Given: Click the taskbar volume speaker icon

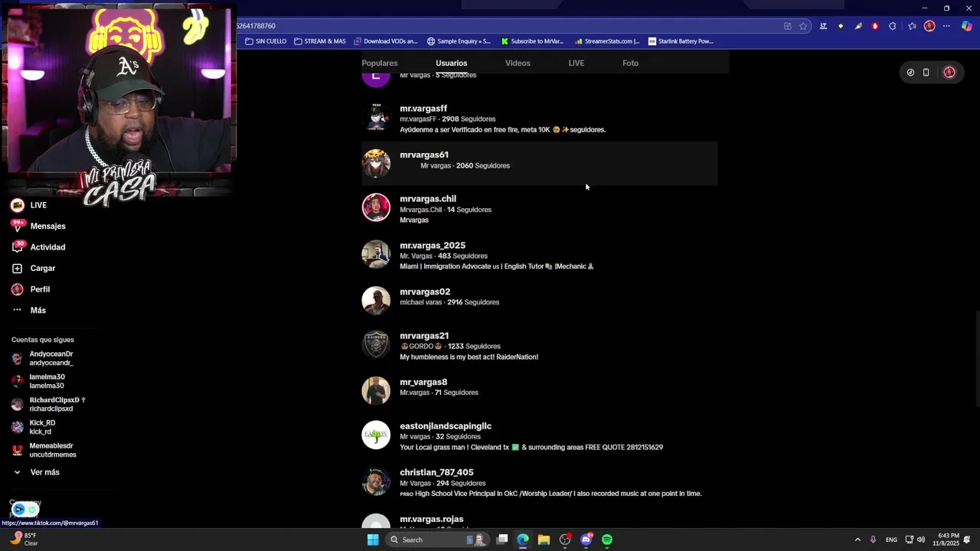Looking at the screenshot, I should (x=921, y=540).
